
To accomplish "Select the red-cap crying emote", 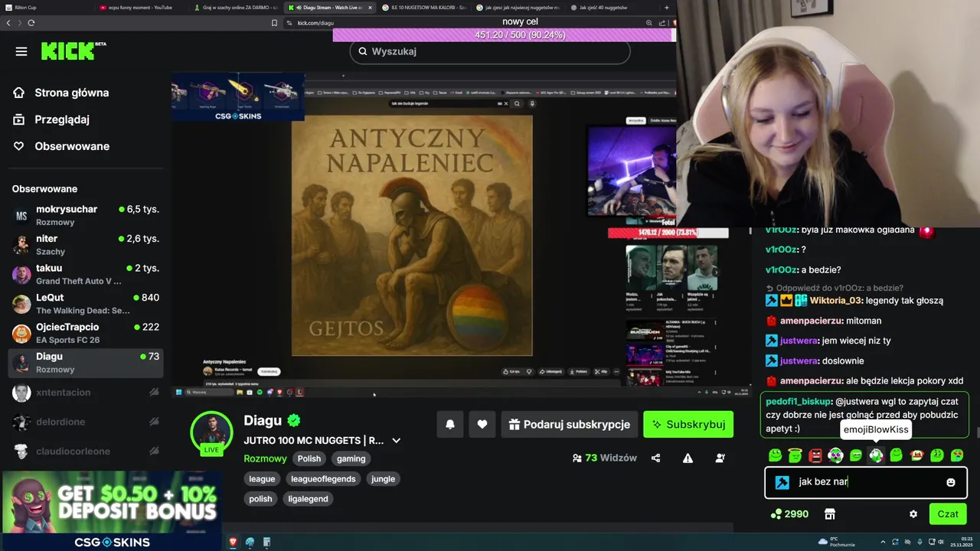I will 916,455.
